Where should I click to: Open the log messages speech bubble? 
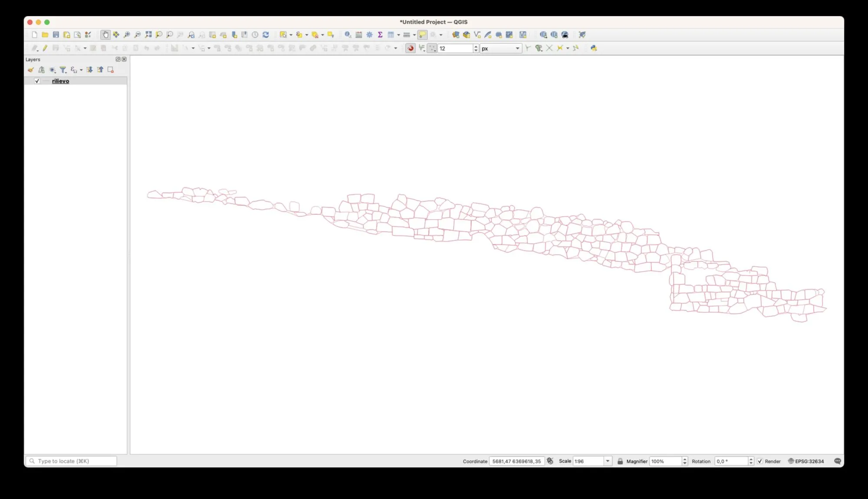point(838,461)
